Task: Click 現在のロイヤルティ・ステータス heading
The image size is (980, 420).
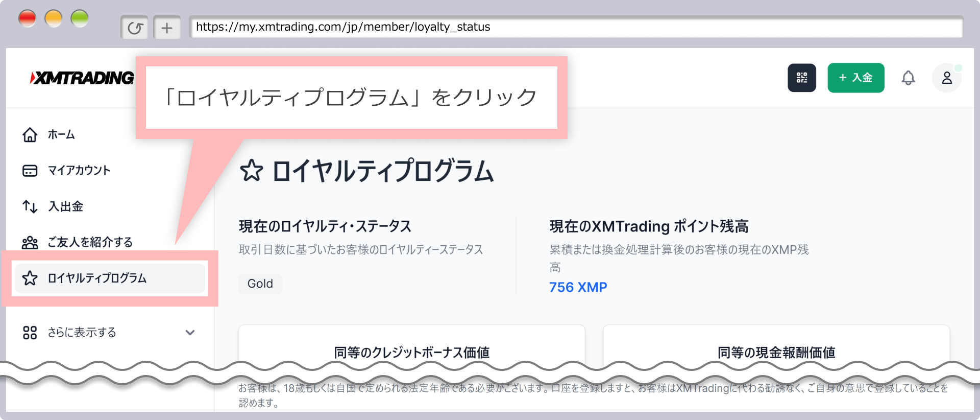Action: tap(325, 226)
